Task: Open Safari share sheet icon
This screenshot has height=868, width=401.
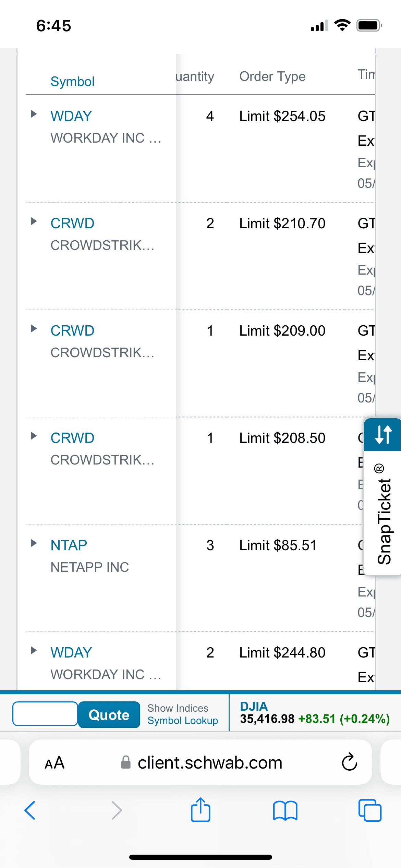Action: [200, 810]
